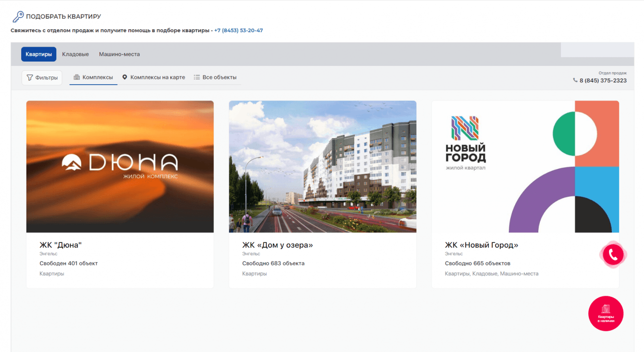Click the map pin icon for Комплексы на карте

pyautogui.click(x=125, y=77)
